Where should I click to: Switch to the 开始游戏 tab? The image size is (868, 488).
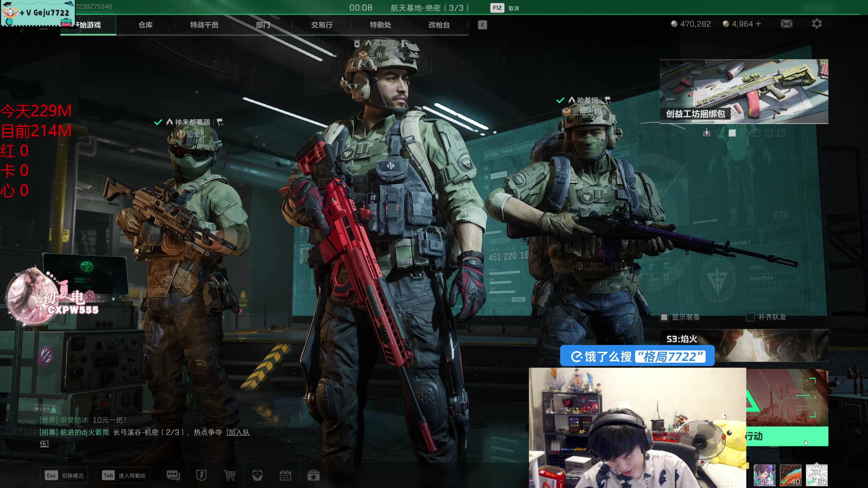point(88,25)
